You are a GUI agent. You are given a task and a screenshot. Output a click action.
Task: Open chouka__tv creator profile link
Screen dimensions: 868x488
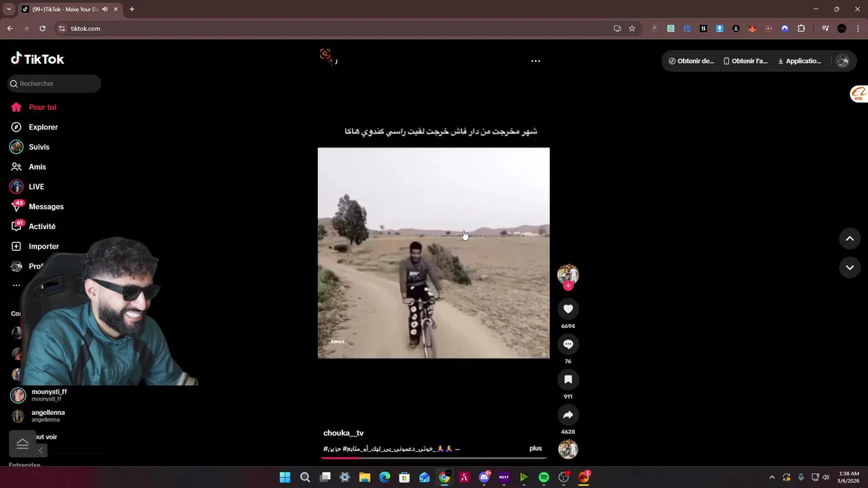click(344, 433)
